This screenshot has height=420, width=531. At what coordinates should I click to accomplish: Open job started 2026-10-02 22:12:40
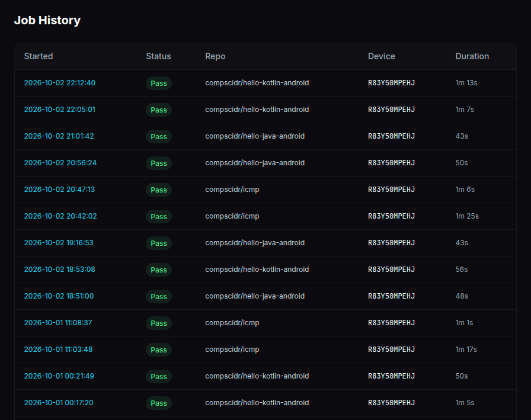(60, 83)
